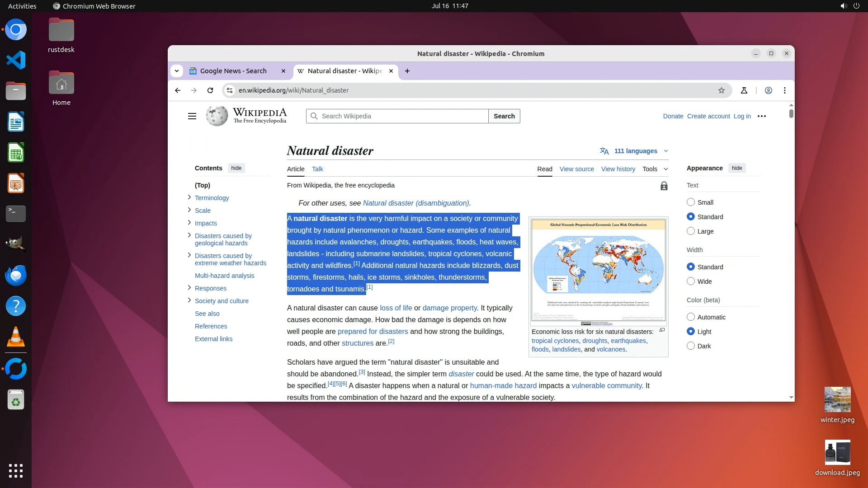Follow the Create account link
Viewport: 868px width, 488px height.
(708, 116)
